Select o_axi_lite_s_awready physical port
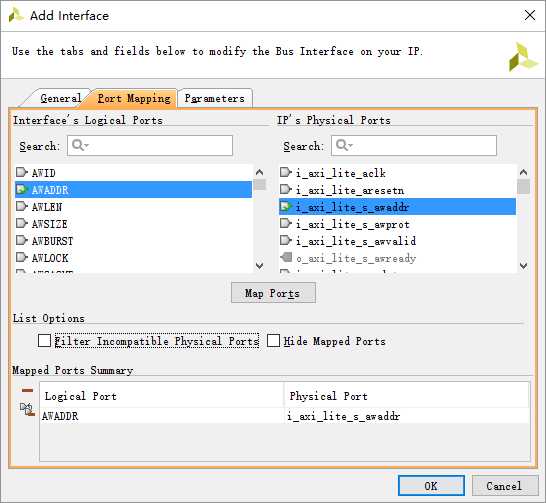The image size is (546, 503). tap(397, 258)
